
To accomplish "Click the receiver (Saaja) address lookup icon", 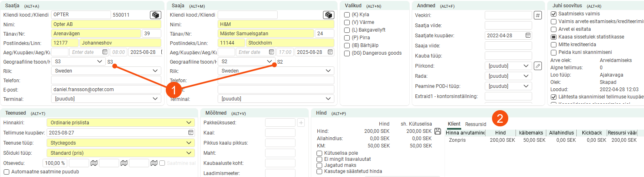I will pos(328,15).
